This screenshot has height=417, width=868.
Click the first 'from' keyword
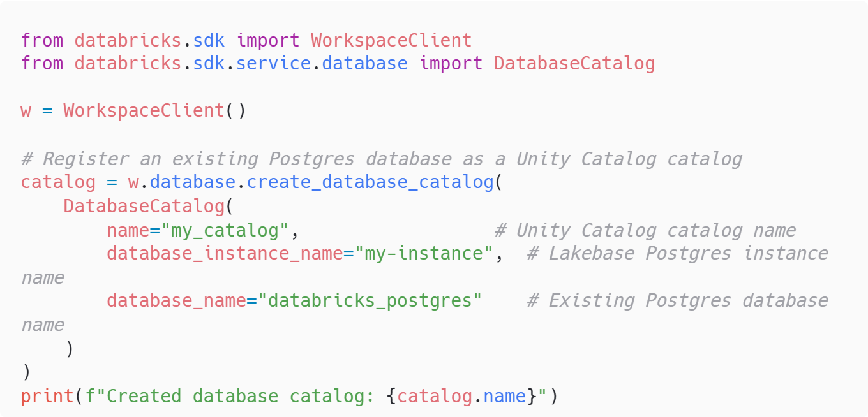tap(42, 40)
